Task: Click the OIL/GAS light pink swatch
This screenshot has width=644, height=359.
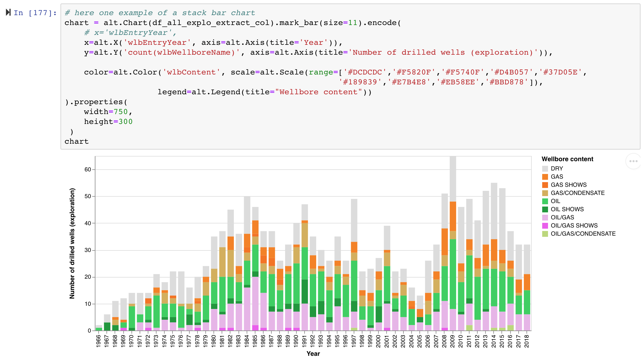Action: pyautogui.click(x=545, y=218)
